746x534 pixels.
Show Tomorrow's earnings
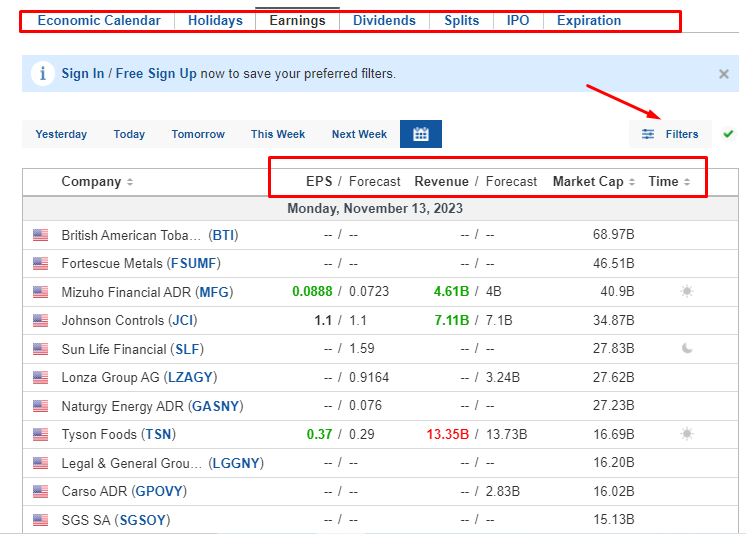[x=198, y=134]
